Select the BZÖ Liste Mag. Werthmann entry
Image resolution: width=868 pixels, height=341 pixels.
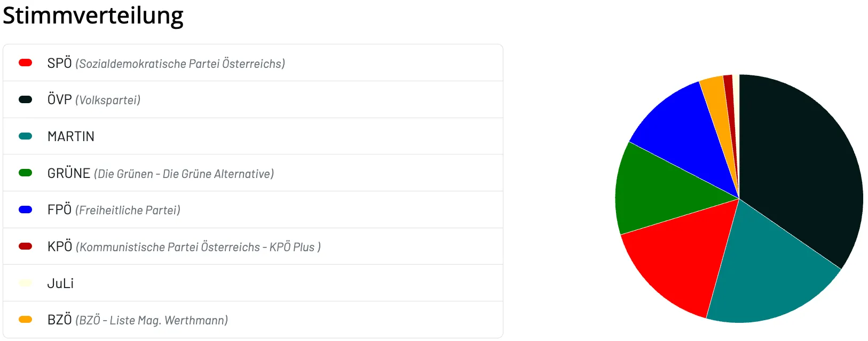coord(253,320)
